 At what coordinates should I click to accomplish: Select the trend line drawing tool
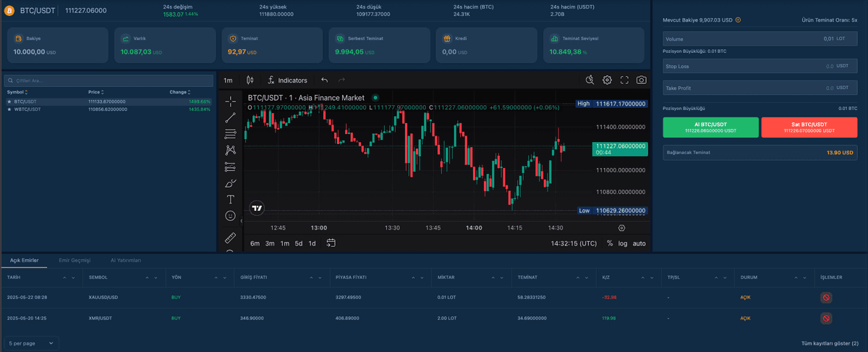pos(231,117)
